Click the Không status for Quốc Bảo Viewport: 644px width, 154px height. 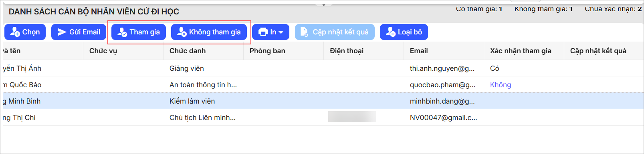(501, 85)
